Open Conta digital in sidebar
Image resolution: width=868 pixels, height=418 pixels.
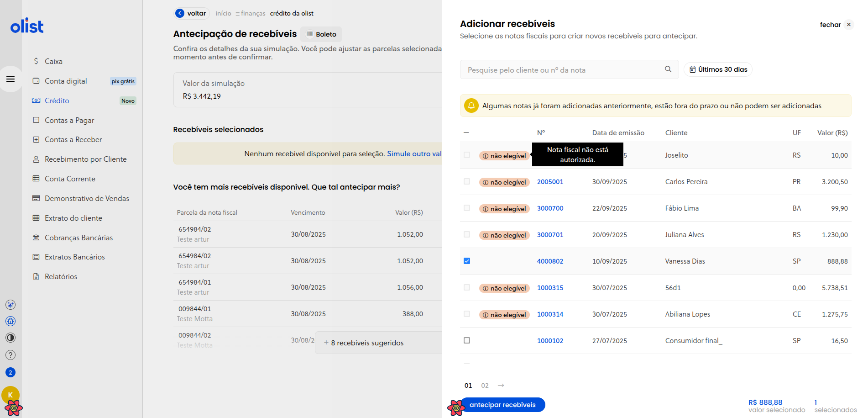click(66, 81)
